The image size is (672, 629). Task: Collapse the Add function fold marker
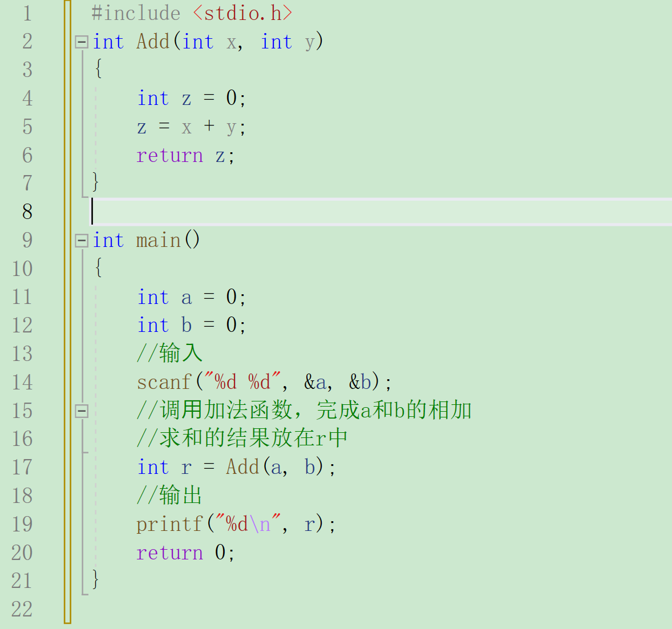click(x=82, y=42)
